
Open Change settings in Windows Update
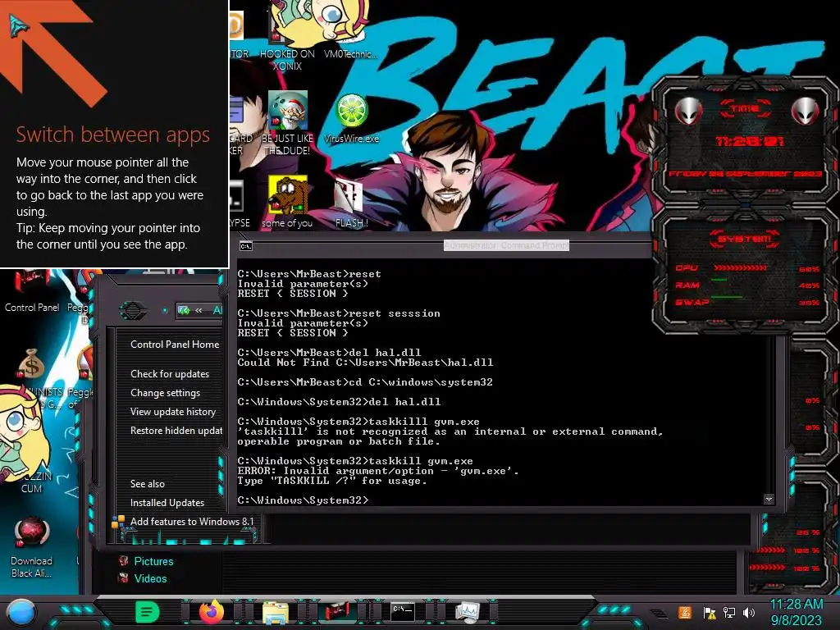point(165,393)
